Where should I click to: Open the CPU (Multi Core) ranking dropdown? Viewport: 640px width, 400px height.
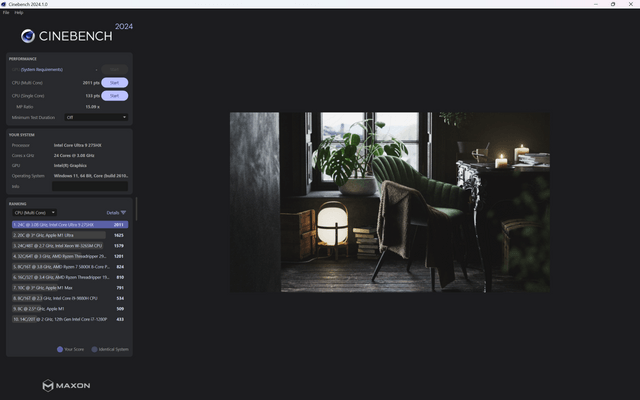(x=34, y=213)
